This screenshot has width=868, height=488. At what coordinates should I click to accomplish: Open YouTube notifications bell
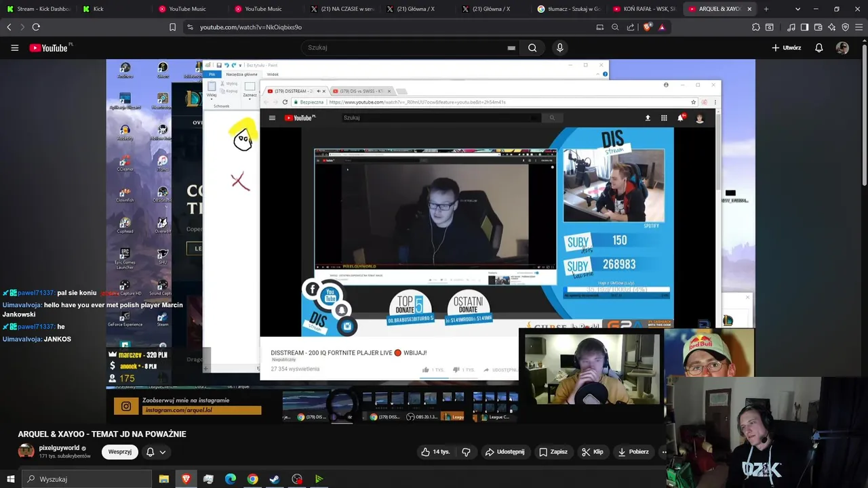tap(818, 48)
